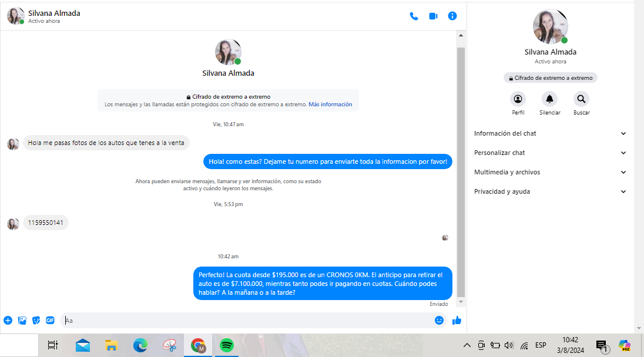
Task: Click the sender avatar beside phone number message
Action: (13, 224)
